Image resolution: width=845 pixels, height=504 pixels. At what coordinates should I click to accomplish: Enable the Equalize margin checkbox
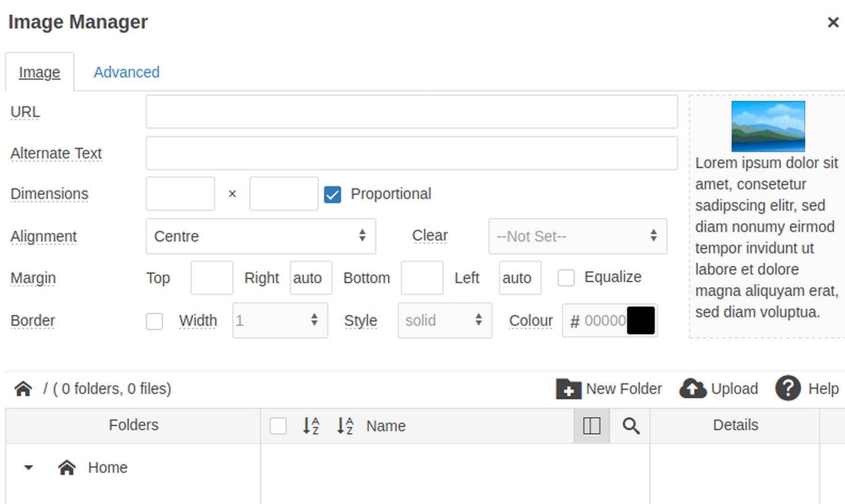(566, 278)
